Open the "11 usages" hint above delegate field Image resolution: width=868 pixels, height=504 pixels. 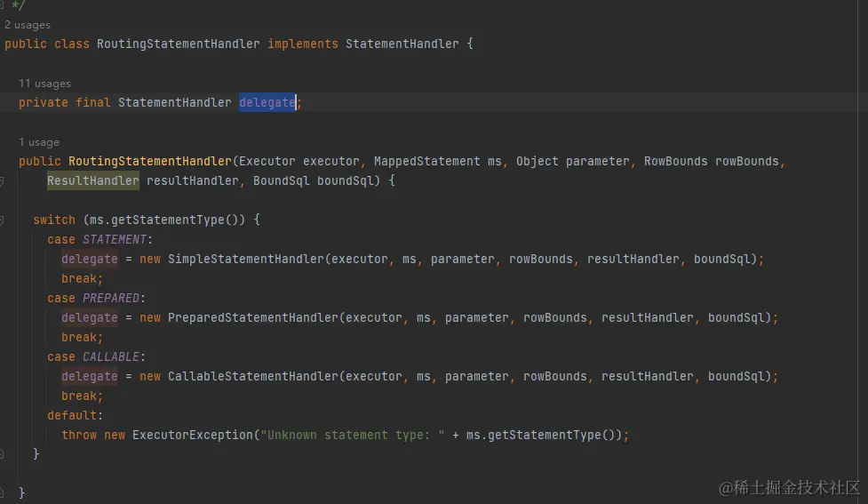(44, 84)
